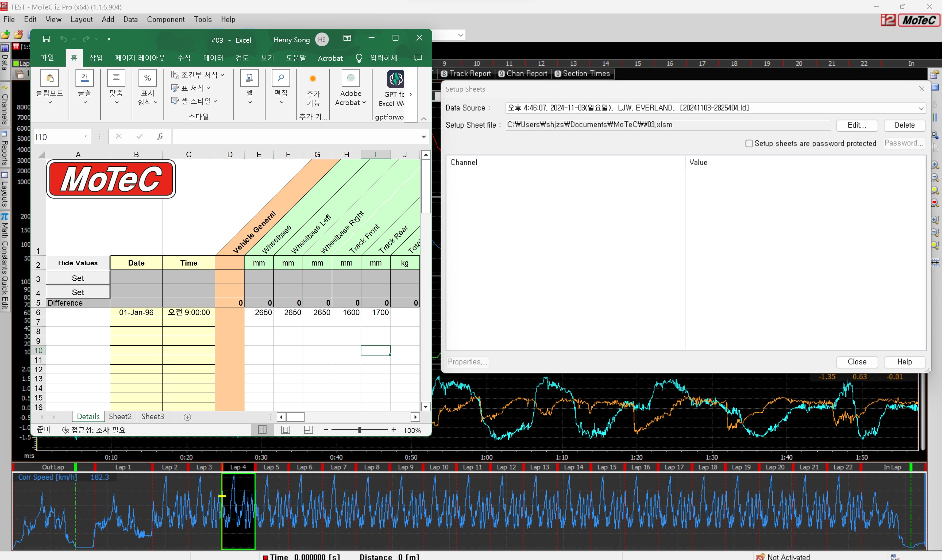The height and width of the screenshot is (560, 942).
Task: Expand the Excel formula bar
Action: (x=424, y=137)
